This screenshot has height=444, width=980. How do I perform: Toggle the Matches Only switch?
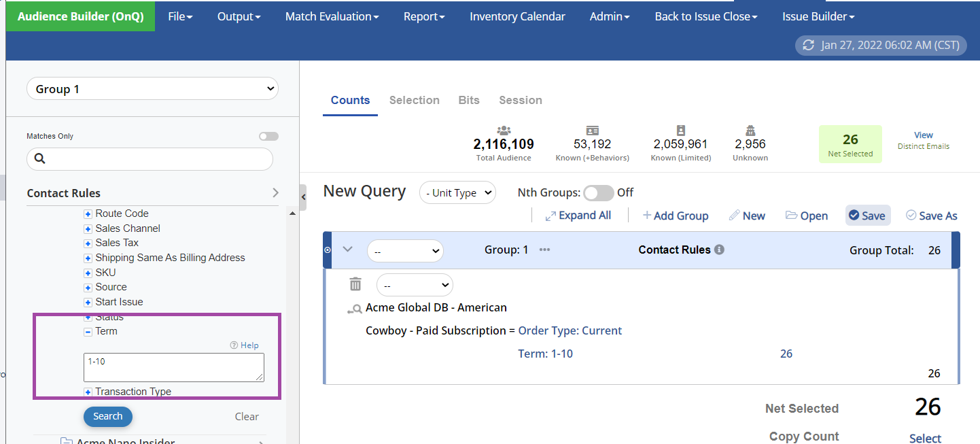pos(268,137)
